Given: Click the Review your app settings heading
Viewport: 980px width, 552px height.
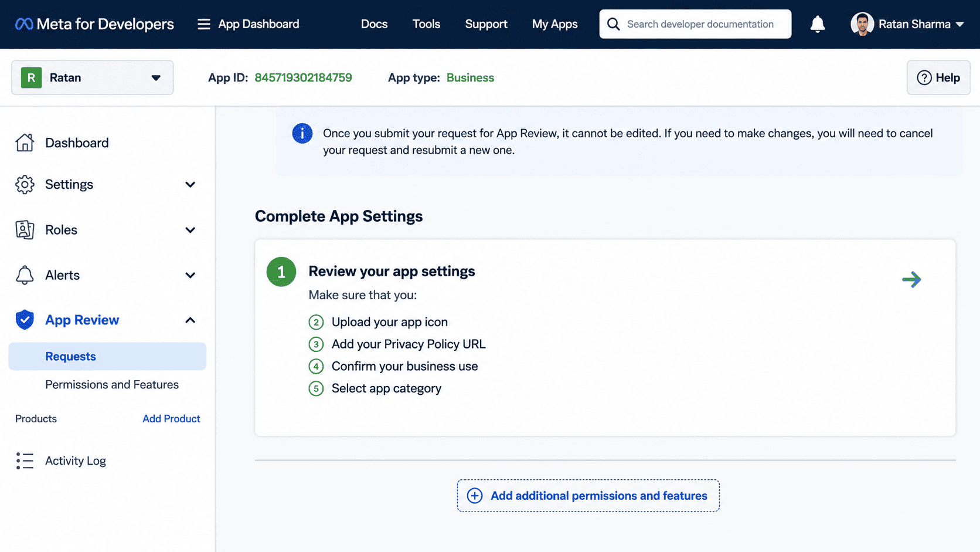Looking at the screenshot, I should 392,271.
